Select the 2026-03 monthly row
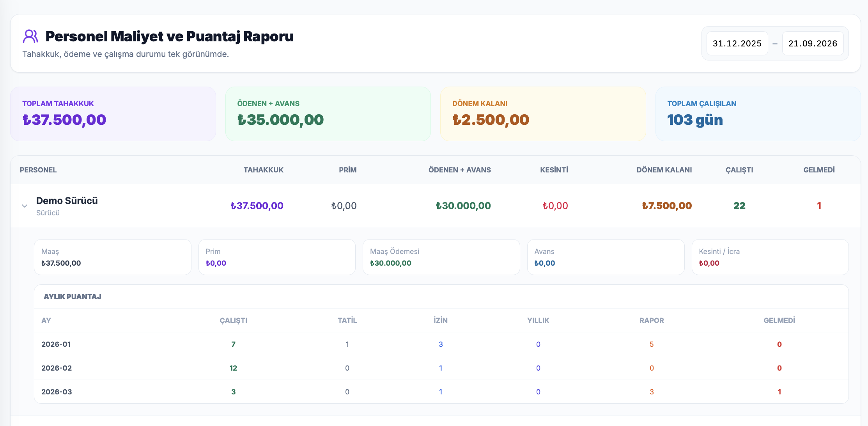Viewport: 868px width, 426px height. click(441, 392)
